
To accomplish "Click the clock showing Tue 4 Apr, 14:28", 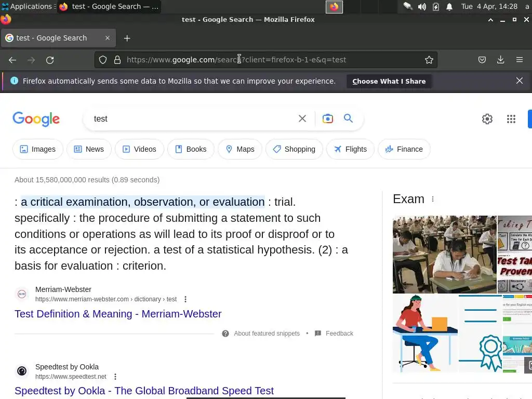I will [489, 6].
